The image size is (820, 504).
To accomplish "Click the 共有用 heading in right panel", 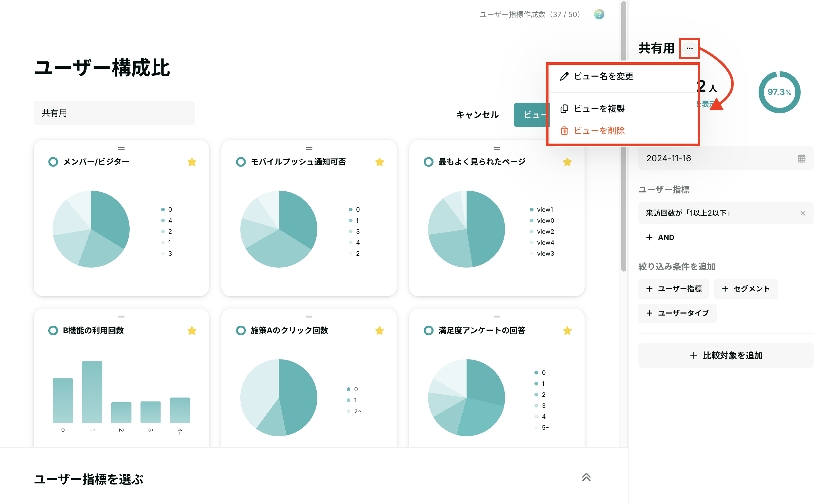I will 656,48.
